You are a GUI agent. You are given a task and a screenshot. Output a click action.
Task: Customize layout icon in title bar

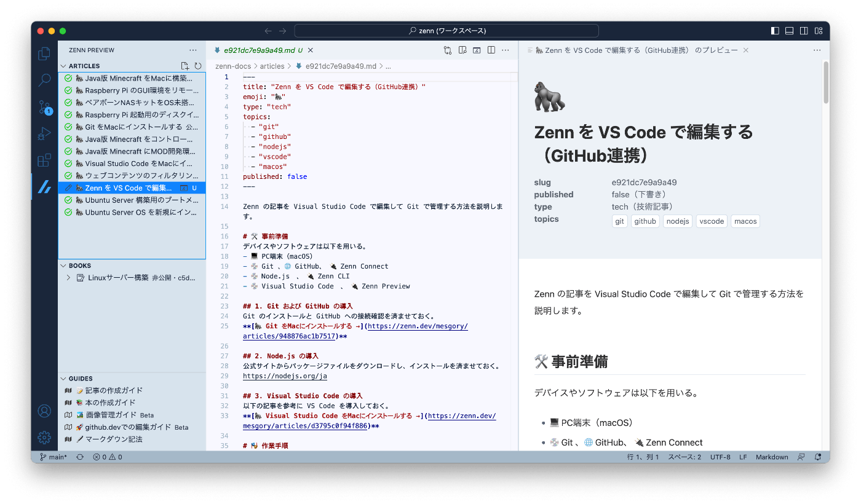(819, 31)
